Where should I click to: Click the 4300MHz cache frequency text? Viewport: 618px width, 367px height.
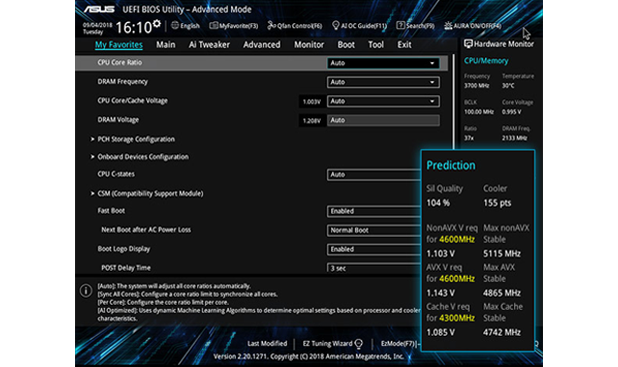coord(457,318)
